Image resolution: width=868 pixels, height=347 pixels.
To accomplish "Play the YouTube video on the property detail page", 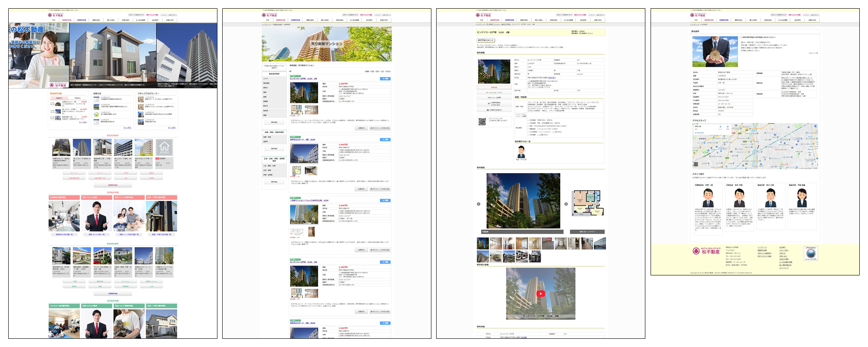I will click(x=540, y=294).
